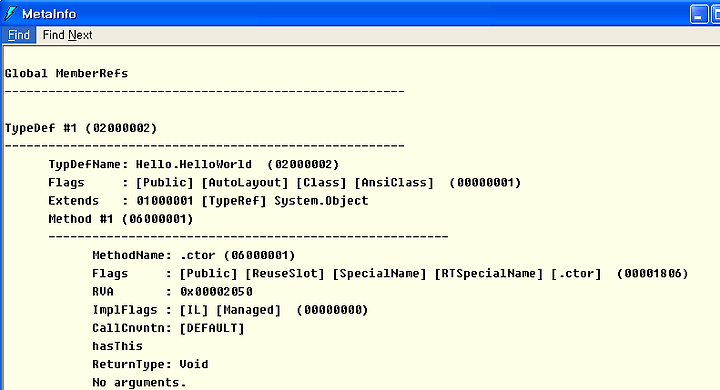
Task: Click the 'hasThis' line
Action: [x=117, y=346]
